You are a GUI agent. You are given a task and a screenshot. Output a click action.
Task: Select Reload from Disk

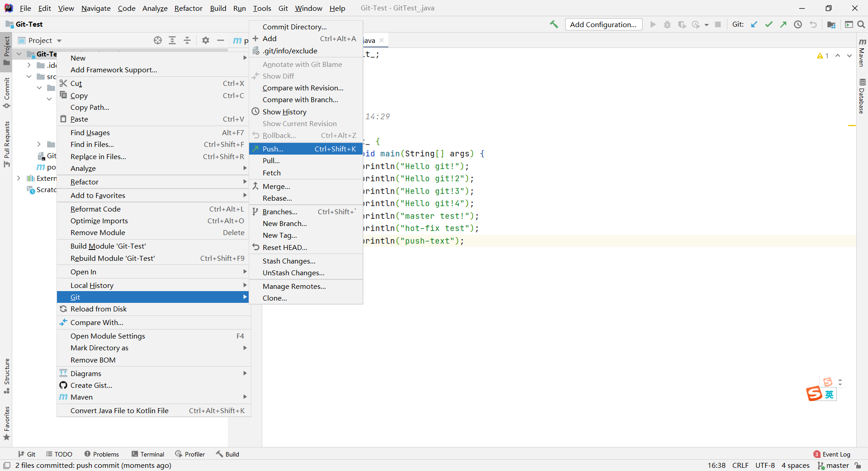click(x=154, y=309)
